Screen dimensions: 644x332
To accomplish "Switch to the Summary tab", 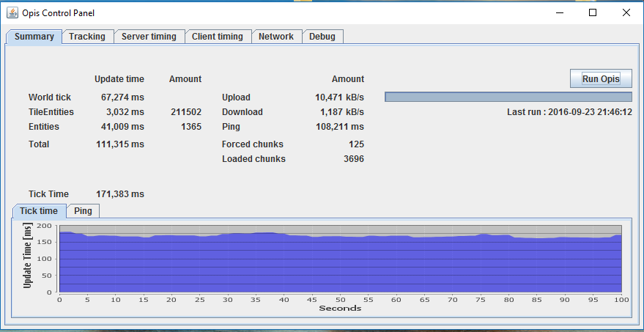I will tap(34, 37).
